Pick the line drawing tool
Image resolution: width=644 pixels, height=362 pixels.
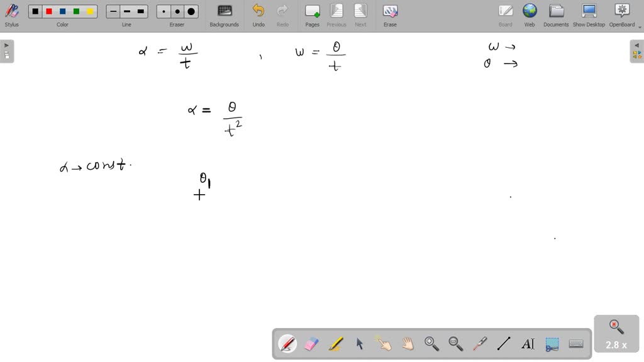click(x=504, y=344)
